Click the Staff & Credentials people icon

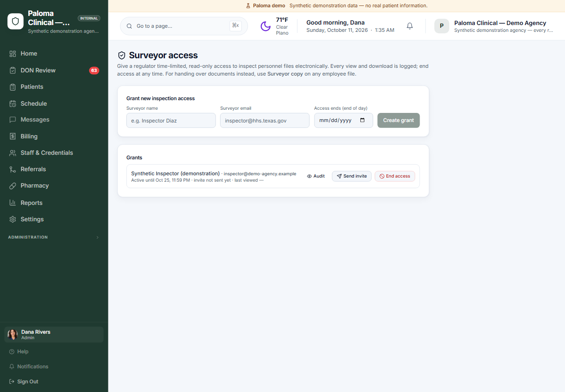click(x=13, y=153)
